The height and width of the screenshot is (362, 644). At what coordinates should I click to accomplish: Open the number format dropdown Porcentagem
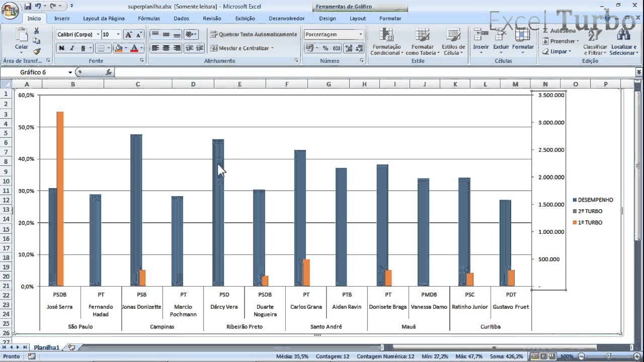(x=360, y=35)
